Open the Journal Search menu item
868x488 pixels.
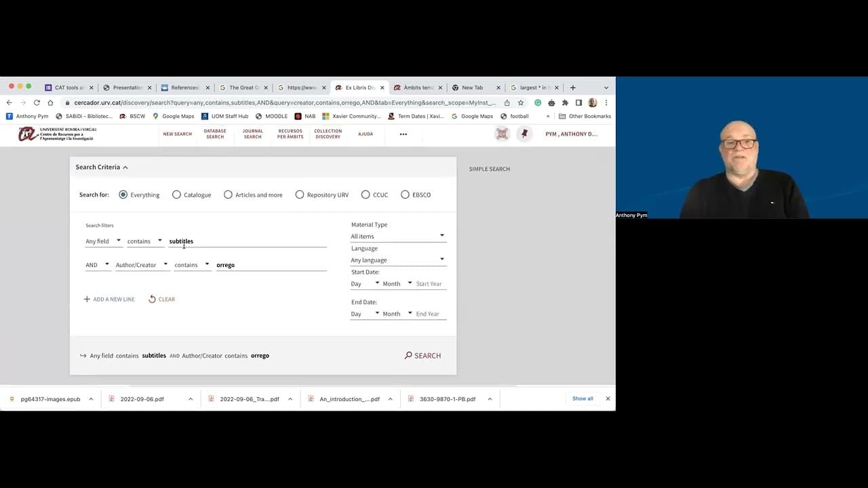click(252, 134)
